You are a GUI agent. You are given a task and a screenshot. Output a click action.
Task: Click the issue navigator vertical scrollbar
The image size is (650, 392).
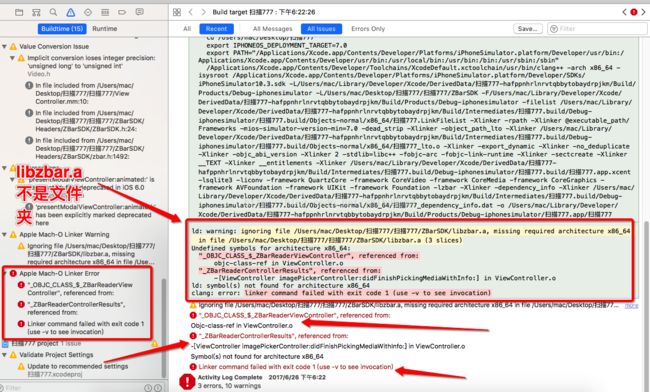164,327
